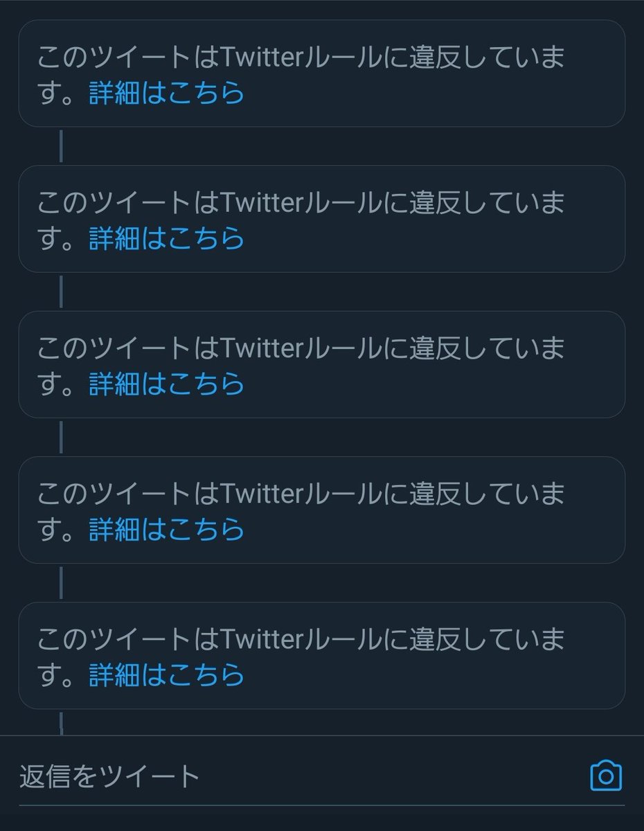This screenshot has height=831, width=644.
Task: Open 詳細はこちら link in fourth notice
Action: pyautogui.click(x=167, y=529)
